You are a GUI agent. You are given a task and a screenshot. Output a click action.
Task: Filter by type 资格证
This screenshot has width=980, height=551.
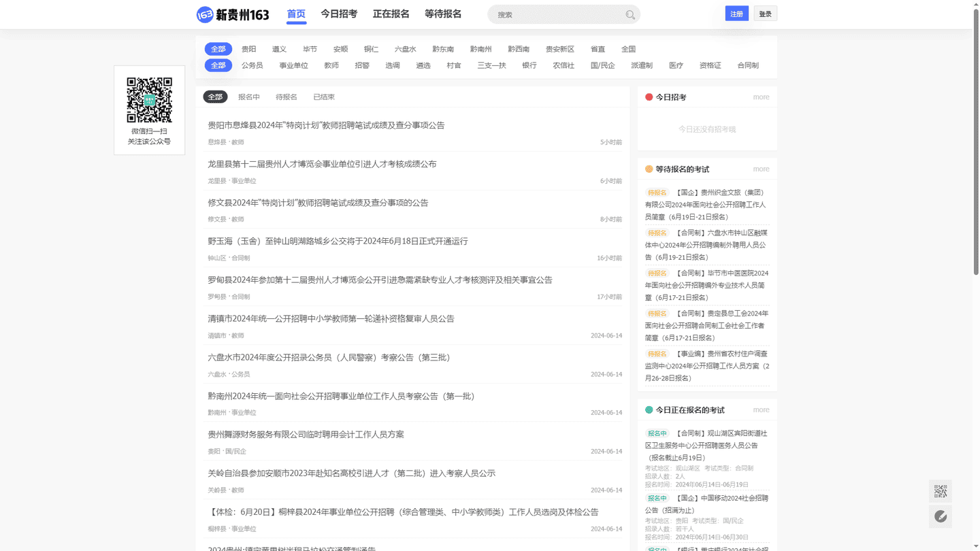pyautogui.click(x=710, y=65)
